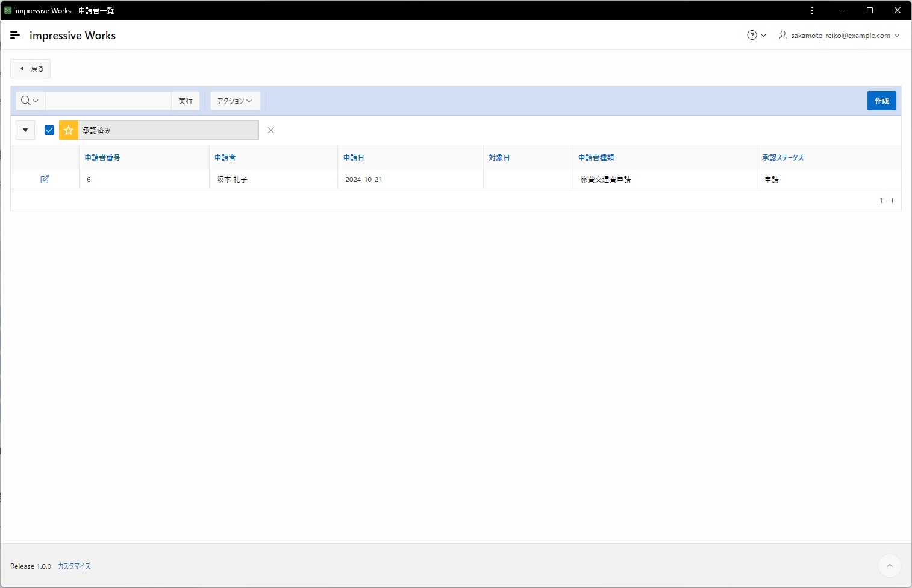Remove the 承認済み filter with X icon
This screenshot has height=588, width=912.
click(271, 130)
